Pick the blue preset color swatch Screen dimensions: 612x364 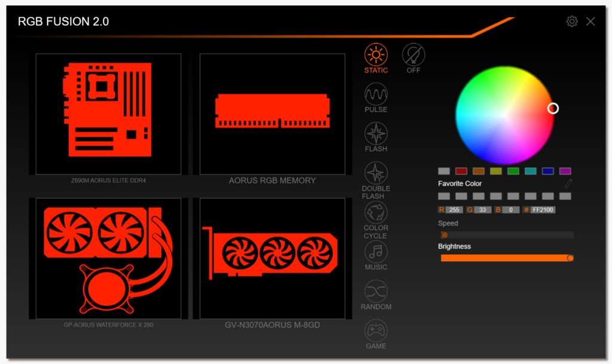547,171
